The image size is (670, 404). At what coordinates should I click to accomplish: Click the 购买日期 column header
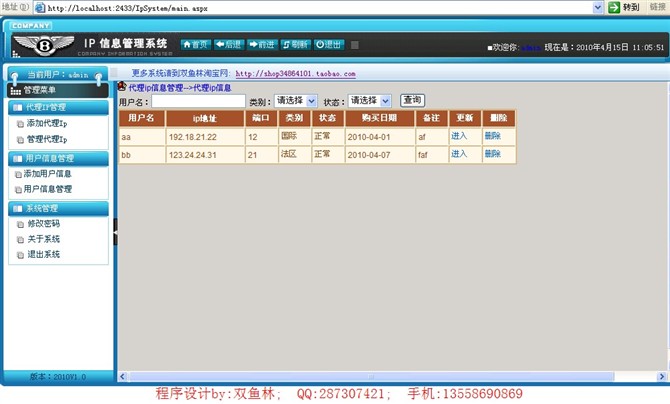click(380, 118)
